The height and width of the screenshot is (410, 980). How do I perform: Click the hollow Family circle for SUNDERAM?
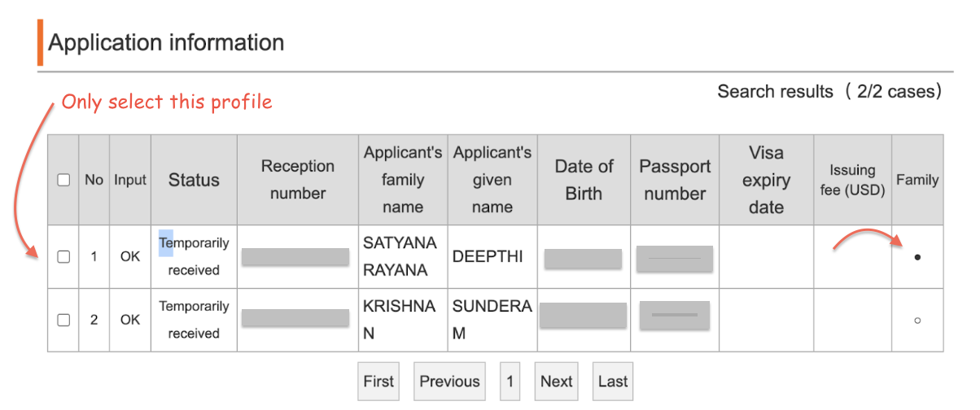point(917,321)
